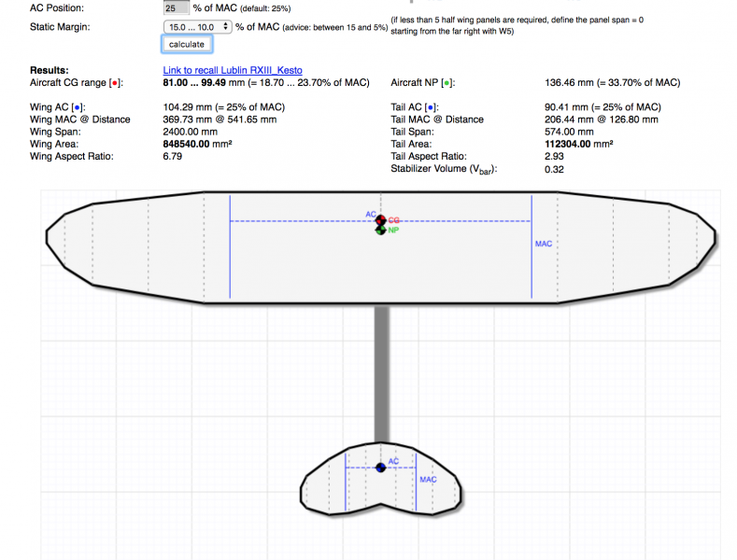The height and width of the screenshot is (560, 737).
Task: Click the green dot in Aircraft NP label
Action: (x=446, y=83)
